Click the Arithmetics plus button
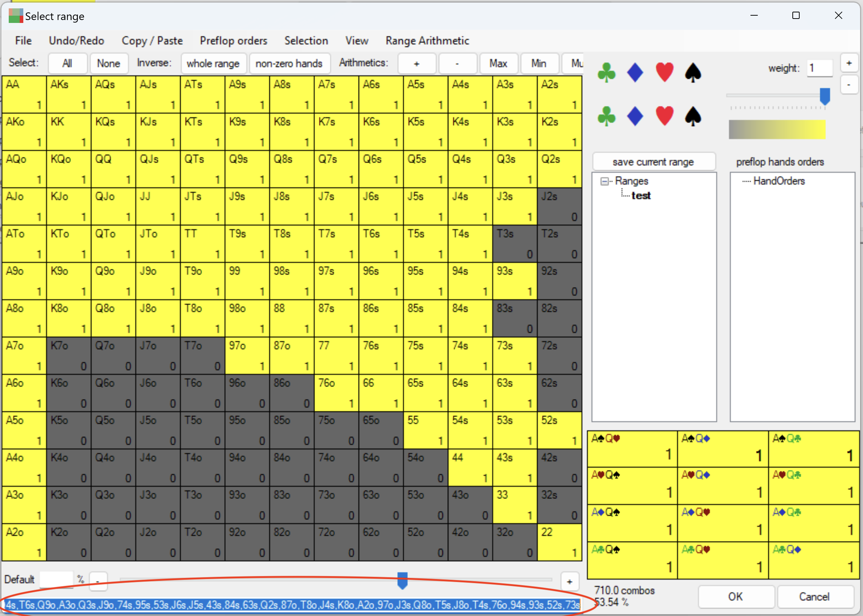Screen dimensions: 863x616 click(417, 63)
